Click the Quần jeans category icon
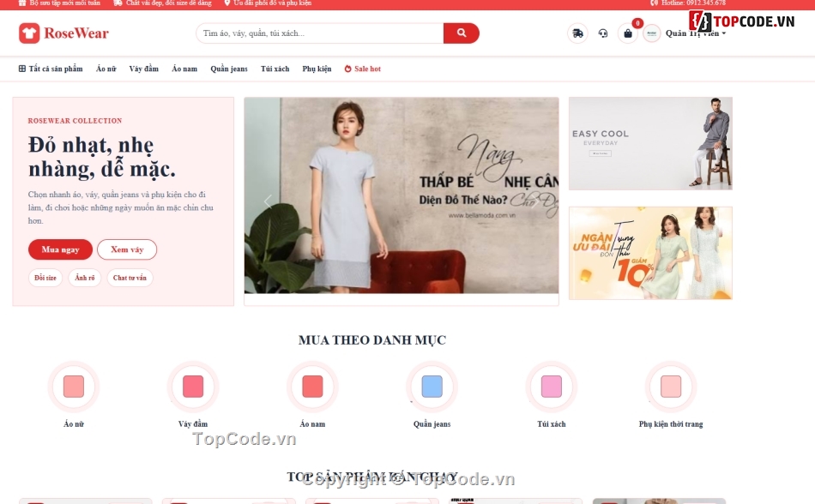 (432, 387)
